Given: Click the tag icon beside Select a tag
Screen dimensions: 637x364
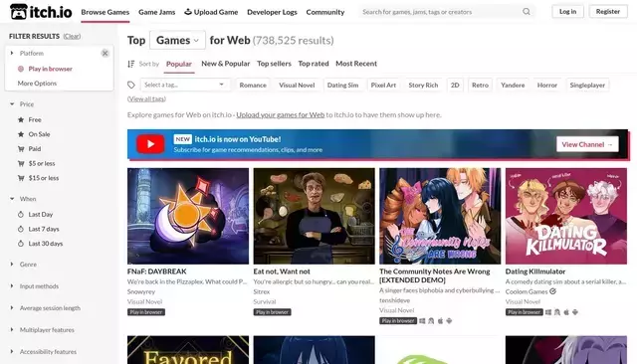Looking at the screenshot, I should coord(130,85).
